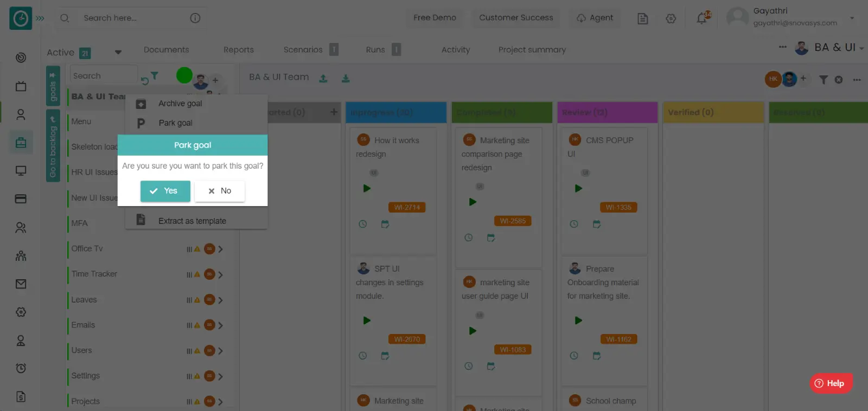Viewport: 868px width, 411px height.
Task: Select Archive goal menu option
Action: coord(180,104)
